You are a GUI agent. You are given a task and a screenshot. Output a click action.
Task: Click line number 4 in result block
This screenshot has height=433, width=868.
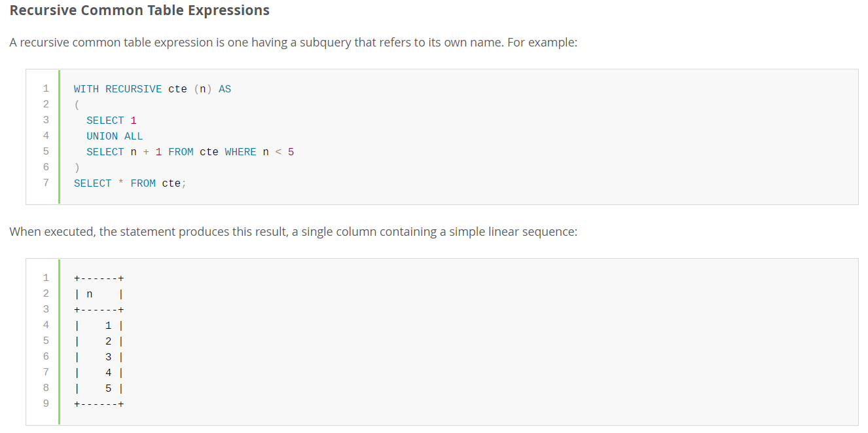click(46, 325)
